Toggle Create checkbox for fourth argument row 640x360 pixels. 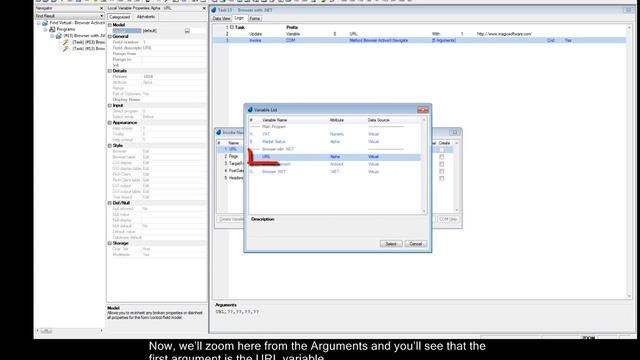tap(442, 171)
